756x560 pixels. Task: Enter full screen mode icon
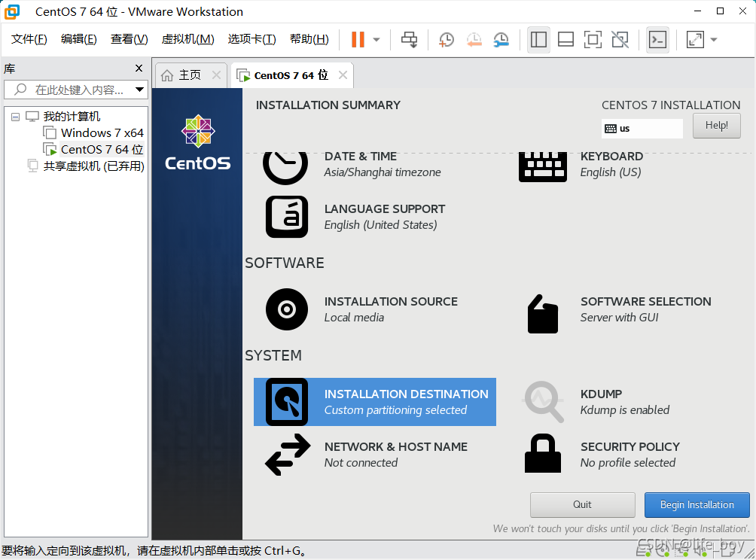(x=593, y=40)
